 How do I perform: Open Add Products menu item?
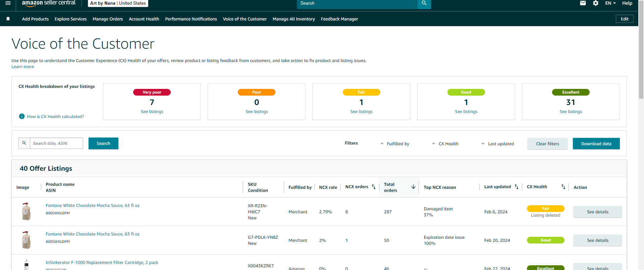[35, 19]
